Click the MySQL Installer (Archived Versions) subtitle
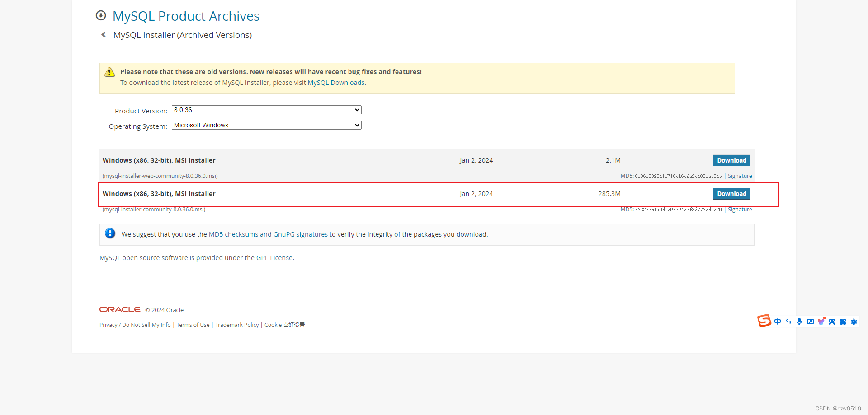The width and height of the screenshot is (868, 415). [183, 35]
